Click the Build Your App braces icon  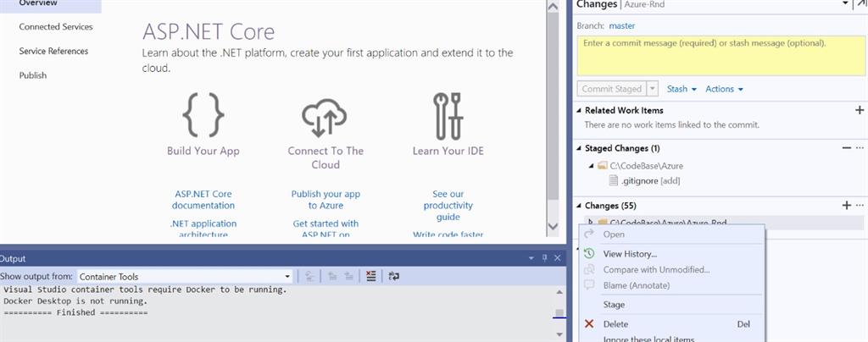[x=203, y=115]
